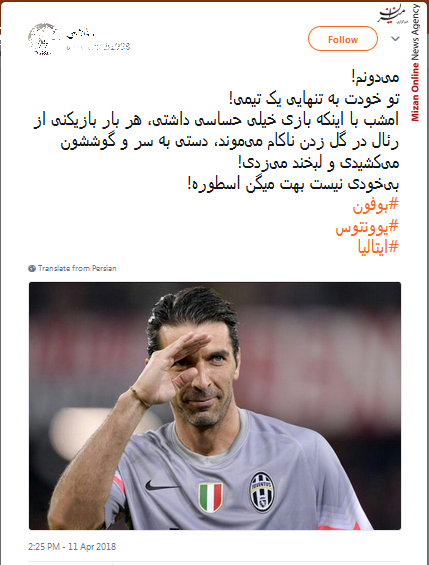Screen dimensions: 429x565
Task: Click the first tweet line می‌دونم!
Action: point(375,77)
